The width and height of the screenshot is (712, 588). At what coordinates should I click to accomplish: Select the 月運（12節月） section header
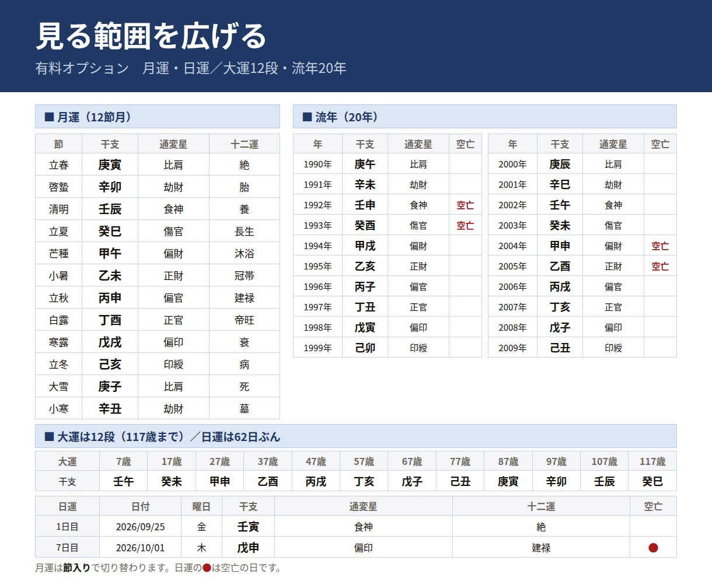coord(158,117)
